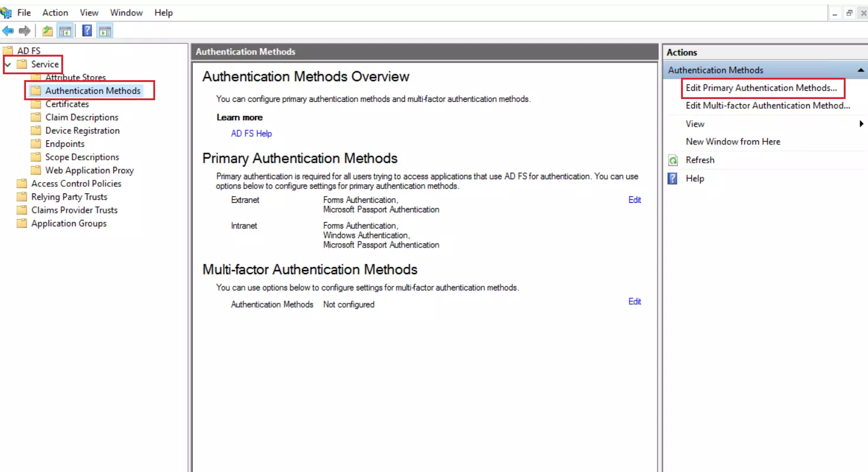
Task: Click Edit link for Primary Authentication Methods
Action: [634, 200]
